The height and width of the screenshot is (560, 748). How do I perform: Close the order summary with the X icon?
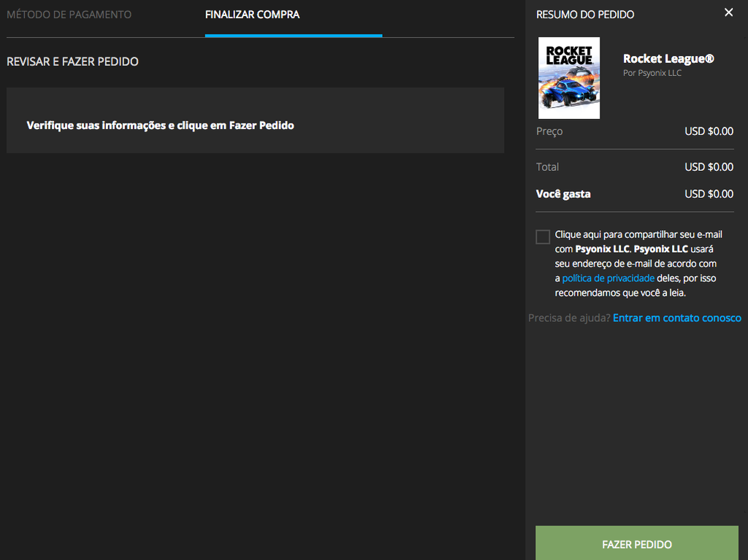click(x=728, y=12)
